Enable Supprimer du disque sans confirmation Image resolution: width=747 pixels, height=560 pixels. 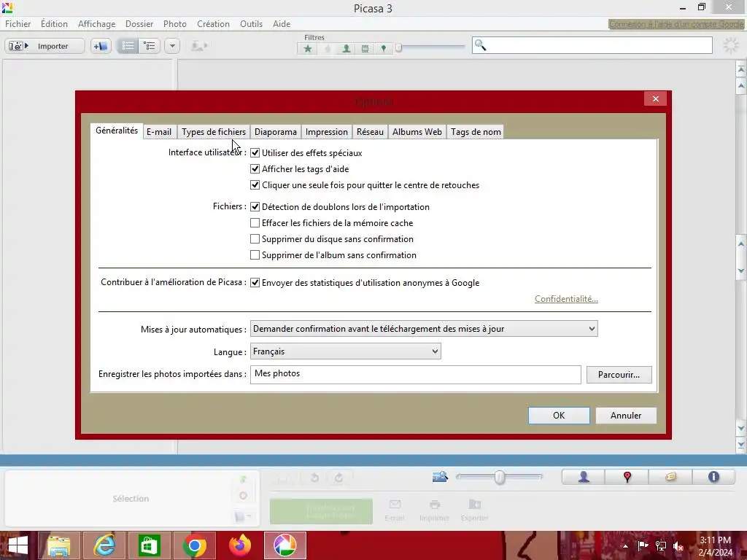pyautogui.click(x=255, y=239)
